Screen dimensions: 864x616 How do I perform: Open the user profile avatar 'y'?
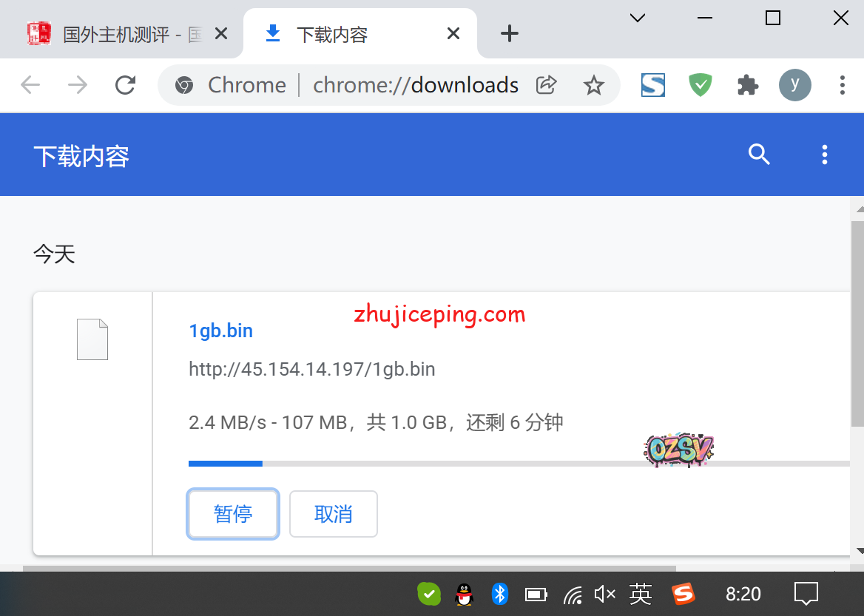tap(794, 85)
